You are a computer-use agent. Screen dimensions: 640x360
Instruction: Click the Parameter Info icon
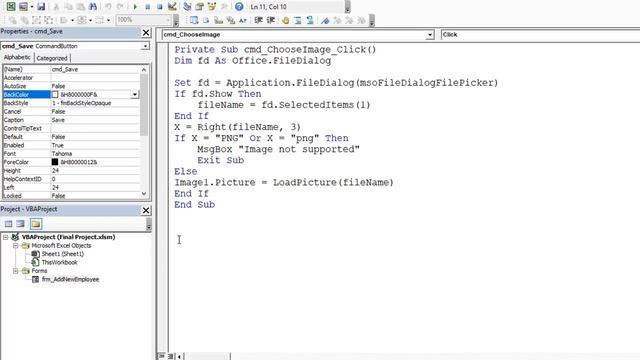231,20
